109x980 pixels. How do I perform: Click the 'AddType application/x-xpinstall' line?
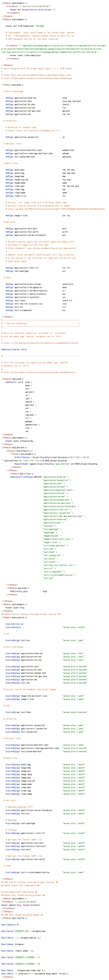point(35,297)
